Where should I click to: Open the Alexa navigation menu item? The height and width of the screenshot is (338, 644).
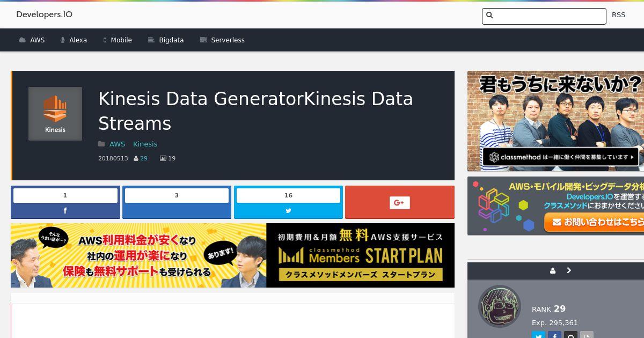74,40
